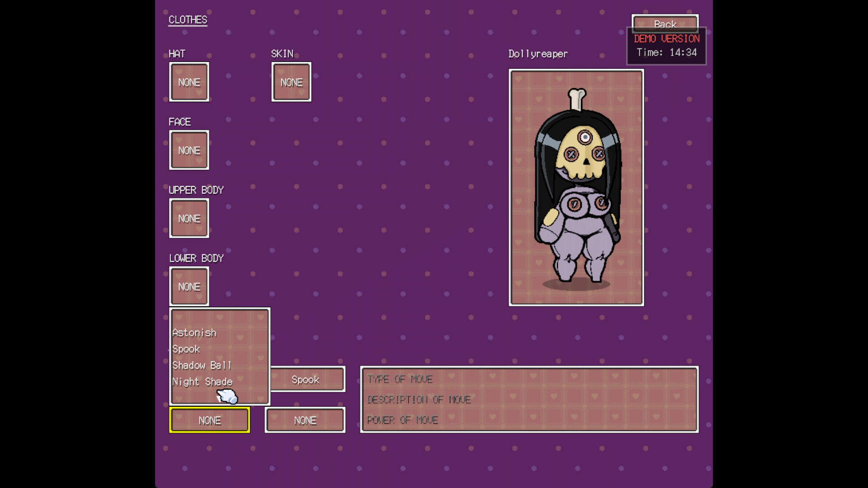Viewport: 868px width, 488px height.
Task: Click the TYPE OF MOVE text
Action: [400, 380]
